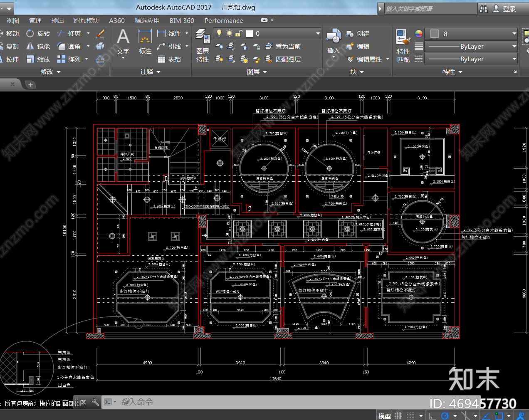Click Match Layer (匹配图层) button
This screenshot has height=420, width=529.
pyautogui.click(x=283, y=59)
